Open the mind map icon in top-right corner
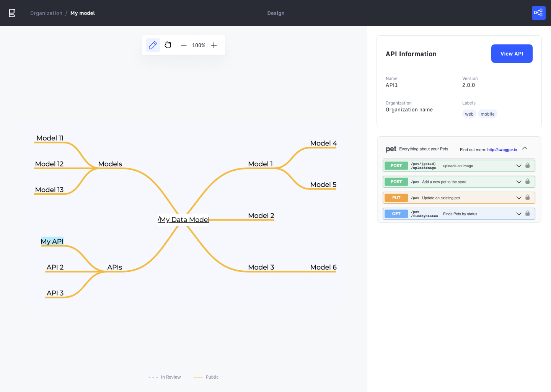551x392 pixels. point(538,13)
